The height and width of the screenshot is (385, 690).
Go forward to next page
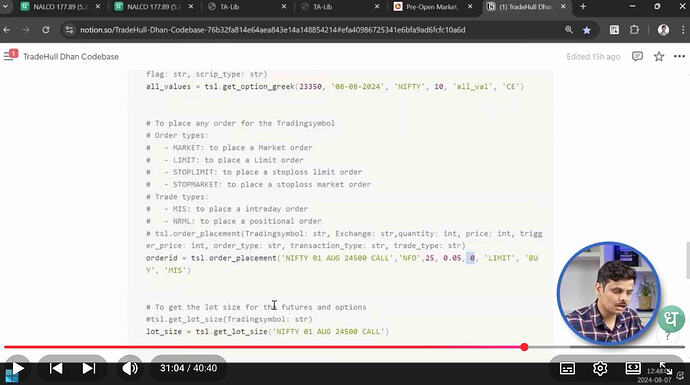pyautogui.click(x=26, y=30)
